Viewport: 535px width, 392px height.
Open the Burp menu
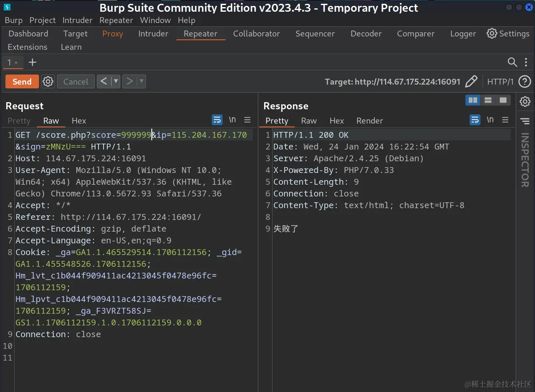click(13, 20)
